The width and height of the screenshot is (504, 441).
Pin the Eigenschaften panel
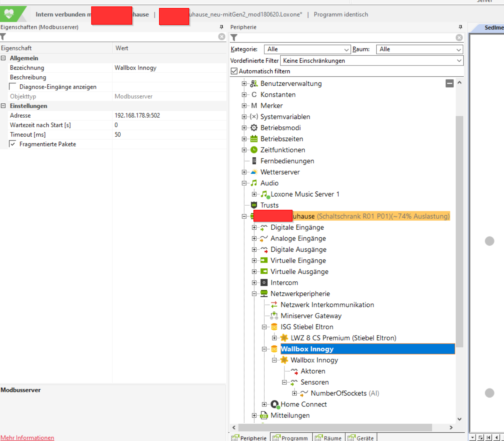(221, 27)
